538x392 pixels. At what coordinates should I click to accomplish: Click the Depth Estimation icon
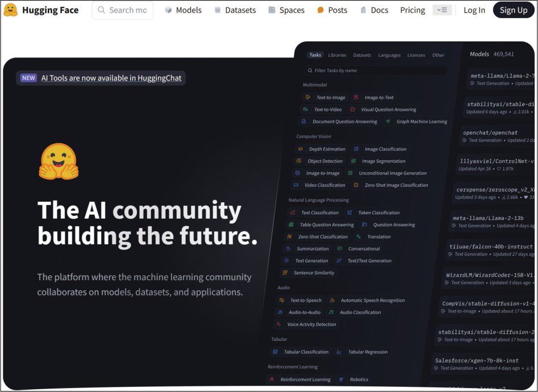pos(301,149)
